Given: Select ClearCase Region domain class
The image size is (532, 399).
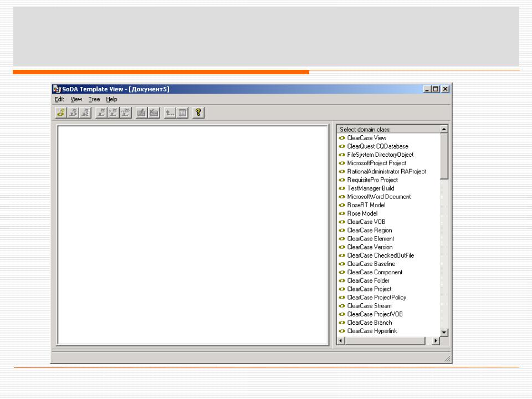Looking at the screenshot, I should (x=370, y=231).
